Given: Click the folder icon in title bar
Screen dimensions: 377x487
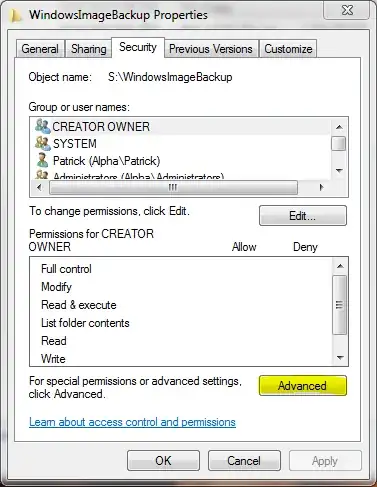Looking at the screenshot, I should click(x=16, y=16).
